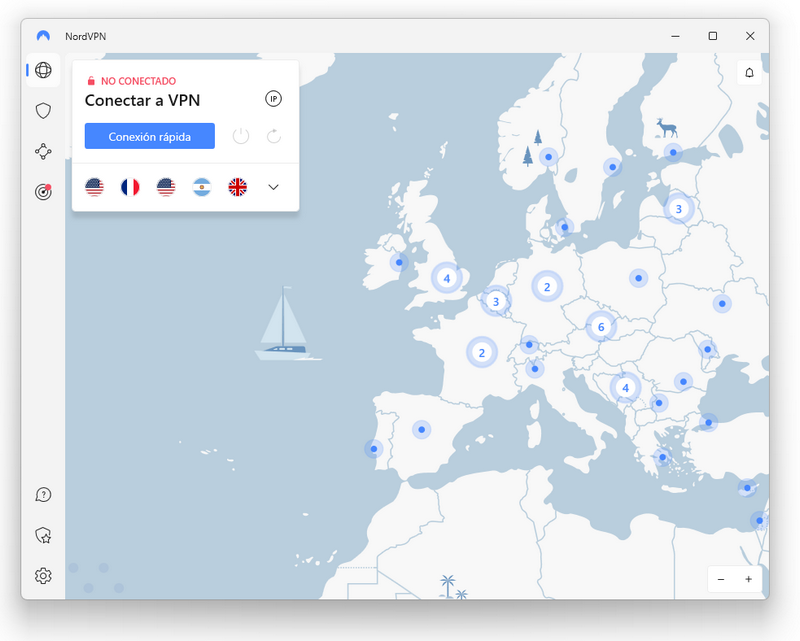Open the shield with star icon

tap(43, 535)
